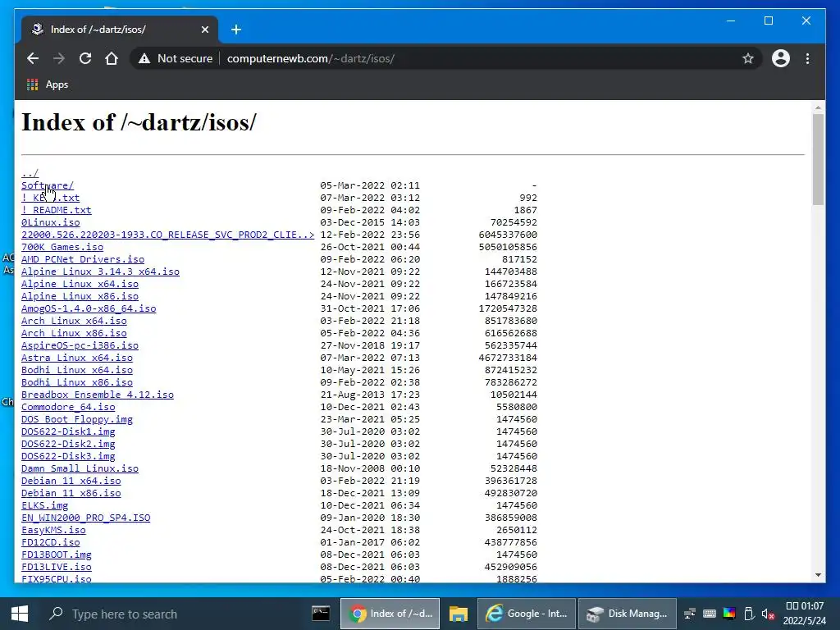Bookmark this page with the star icon
The width and height of the screenshot is (840, 630).
(748, 58)
